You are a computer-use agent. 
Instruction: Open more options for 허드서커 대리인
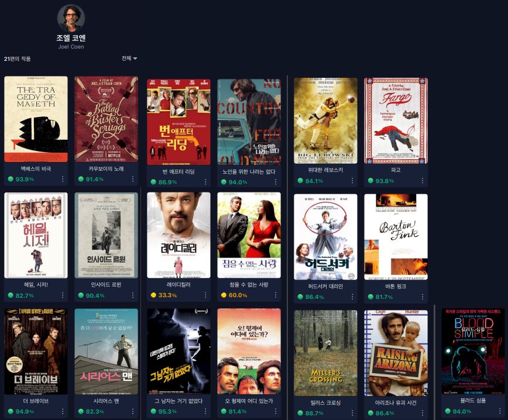[x=352, y=297]
